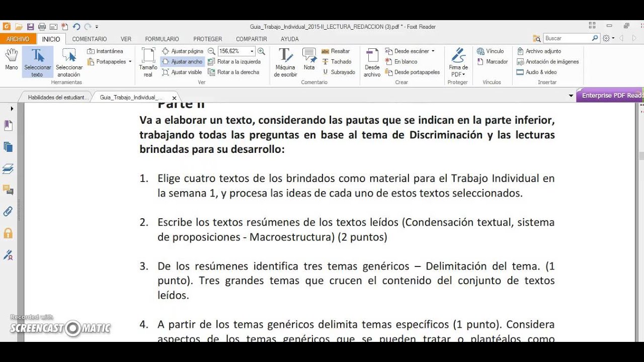The image size is (644, 362).
Task: Click the search magnifier button
Action: [x=595, y=38]
